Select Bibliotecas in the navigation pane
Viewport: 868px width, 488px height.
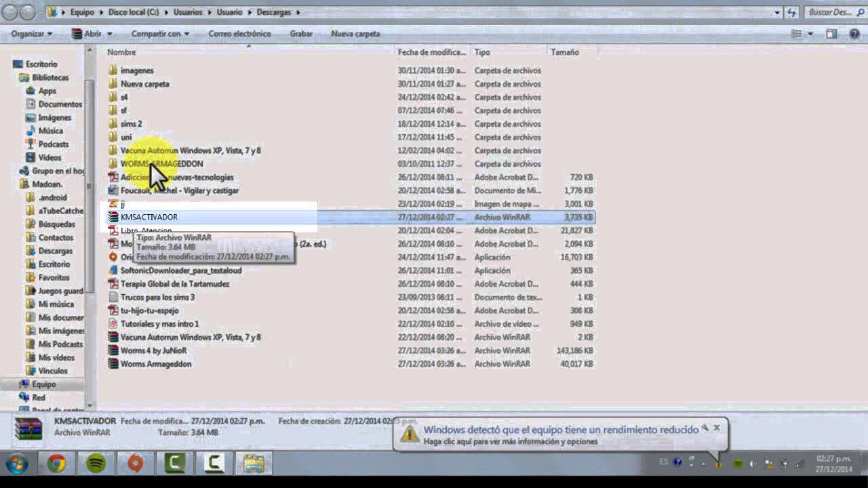coord(50,78)
